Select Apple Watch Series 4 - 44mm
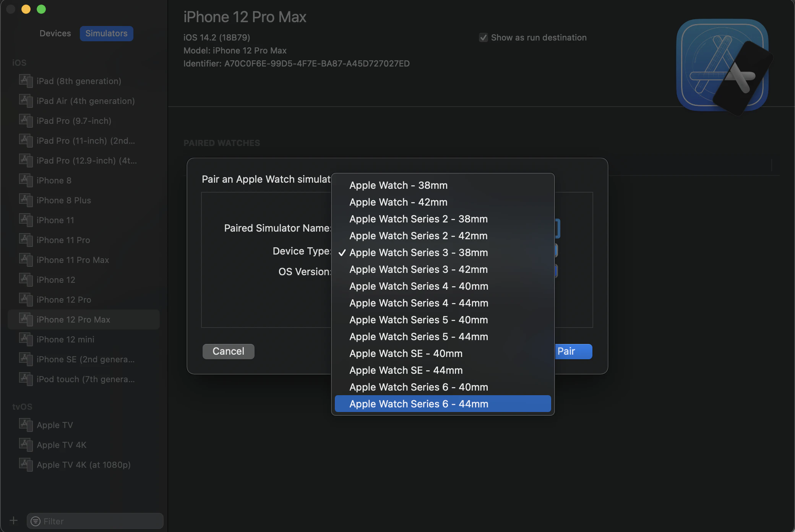The width and height of the screenshot is (795, 532). (443, 303)
